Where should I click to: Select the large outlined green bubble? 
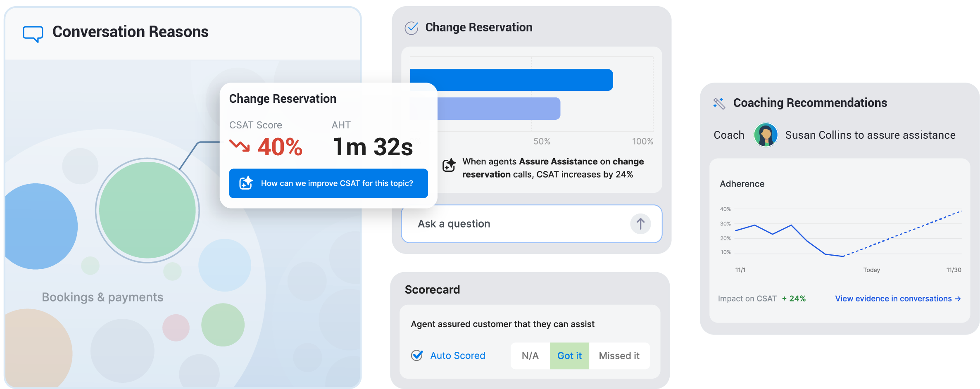147,210
